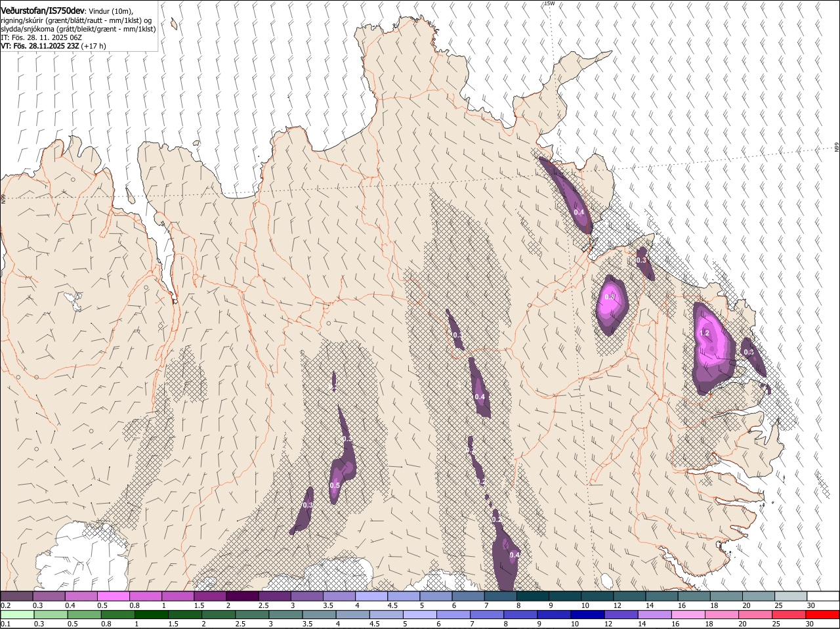Click the 'rigning/skúrir' legend description line
Viewport: 840px width, 629px height.
[x=76, y=20]
